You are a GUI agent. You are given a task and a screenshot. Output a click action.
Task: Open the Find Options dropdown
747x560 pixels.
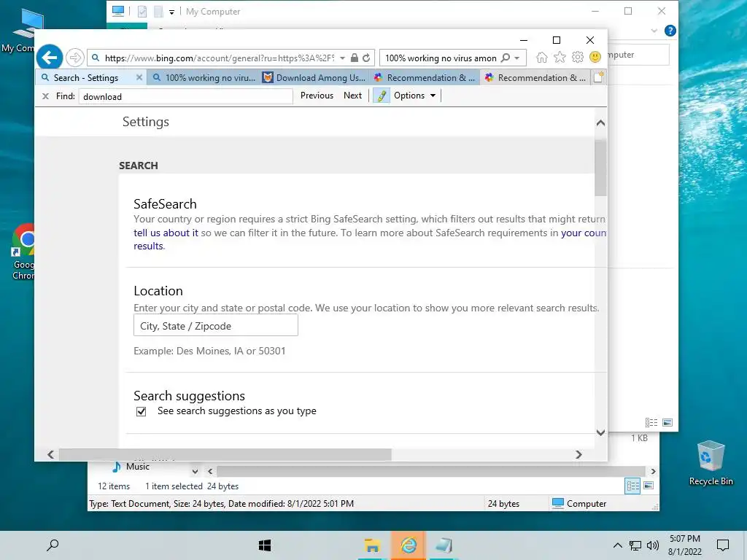(x=414, y=96)
